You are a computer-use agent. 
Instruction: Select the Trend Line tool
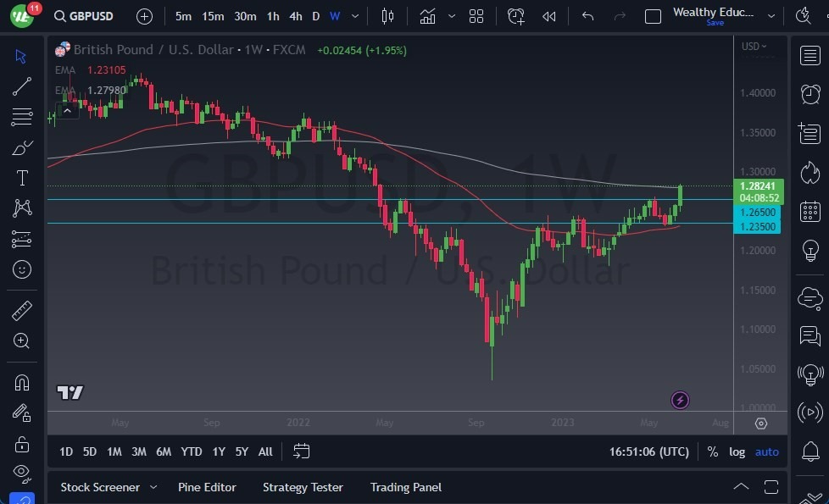tap(23, 86)
